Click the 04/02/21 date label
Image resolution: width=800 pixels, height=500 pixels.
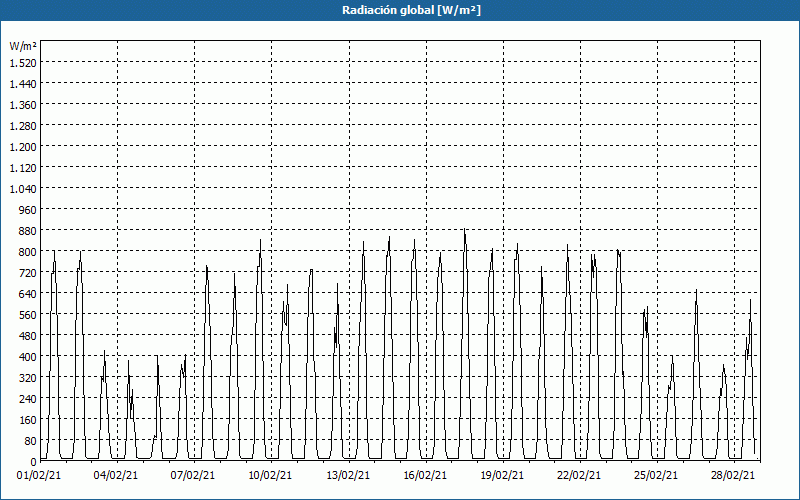(x=116, y=475)
